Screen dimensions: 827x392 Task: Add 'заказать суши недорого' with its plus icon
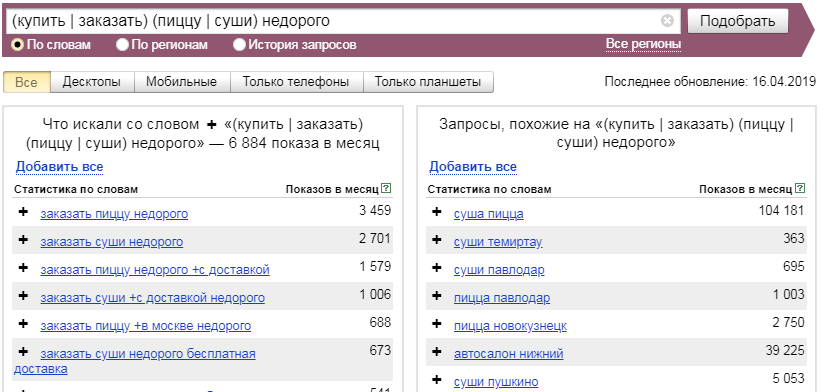pyautogui.click(x=23, y=240)
